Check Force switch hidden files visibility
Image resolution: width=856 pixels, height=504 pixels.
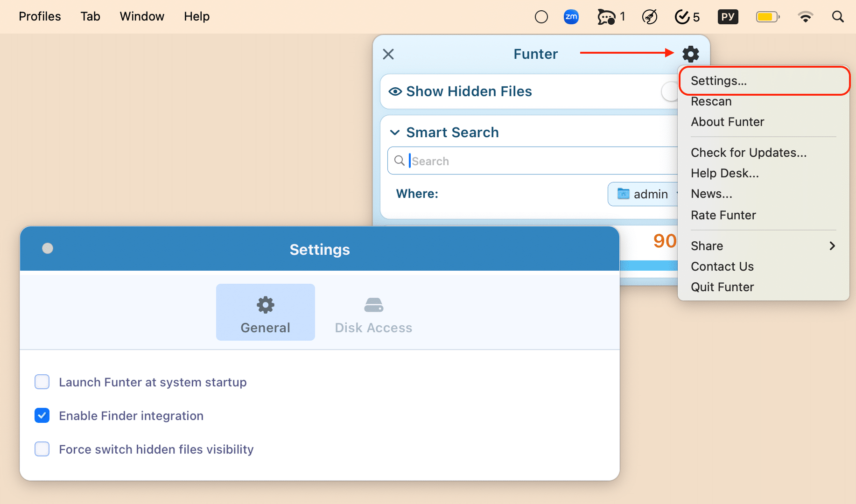coord(42,449)
